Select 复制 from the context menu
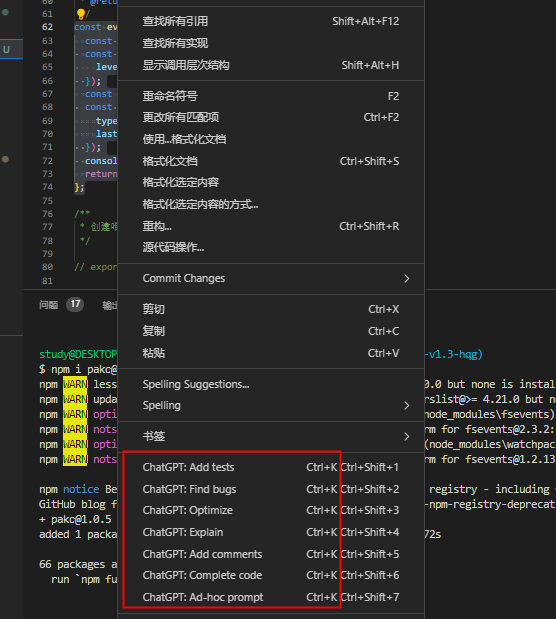Viewport: 556px width, 619px height. [271, 331]
